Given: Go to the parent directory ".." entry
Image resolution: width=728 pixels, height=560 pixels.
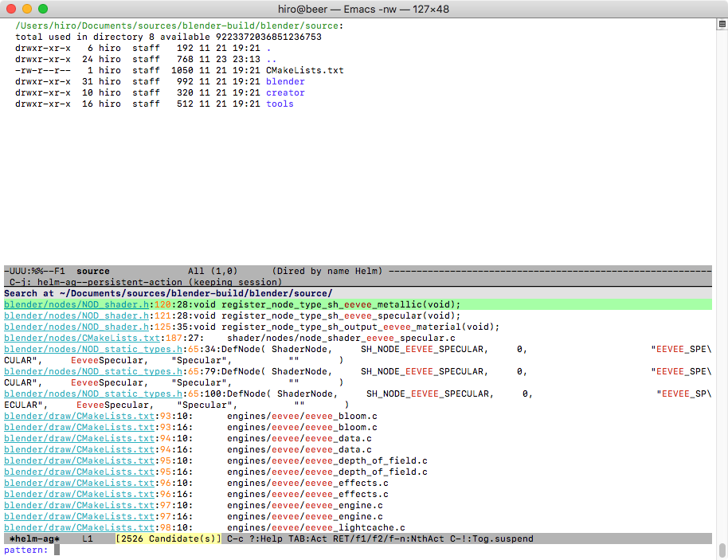Looking at the screenshot, I should pyautogui.click(x=272, y=59).
